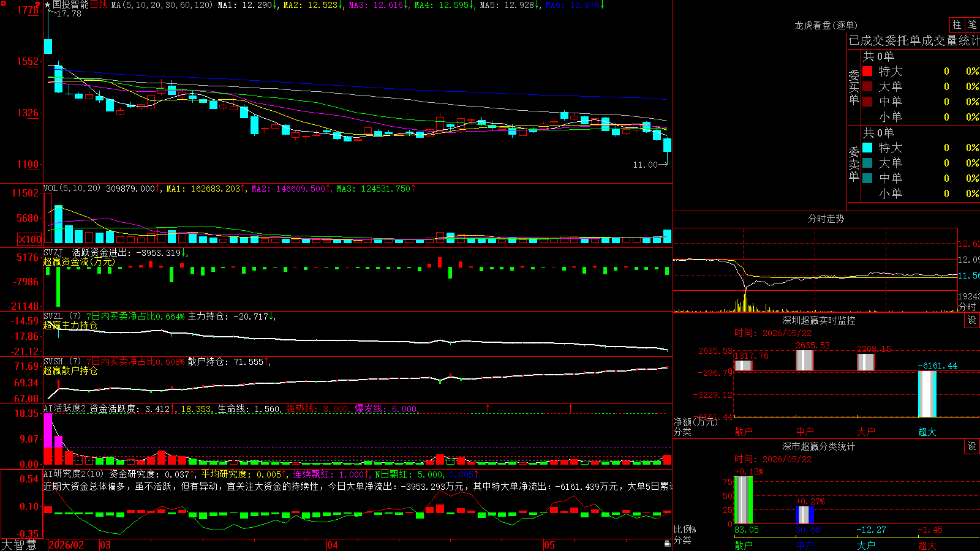Viewport: 980px width, 551px height.
Task: Select the SVZJ indicator label
Action: (x=53, y=252)
